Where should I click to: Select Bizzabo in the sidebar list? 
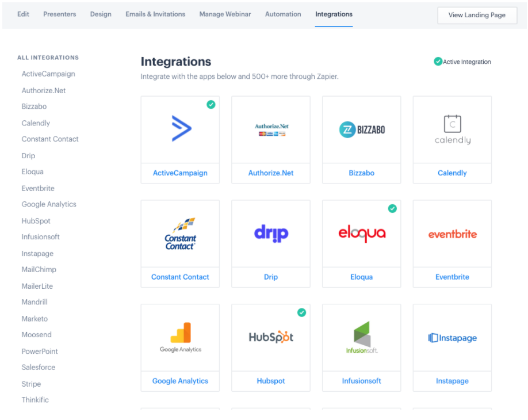click(34, 106)
